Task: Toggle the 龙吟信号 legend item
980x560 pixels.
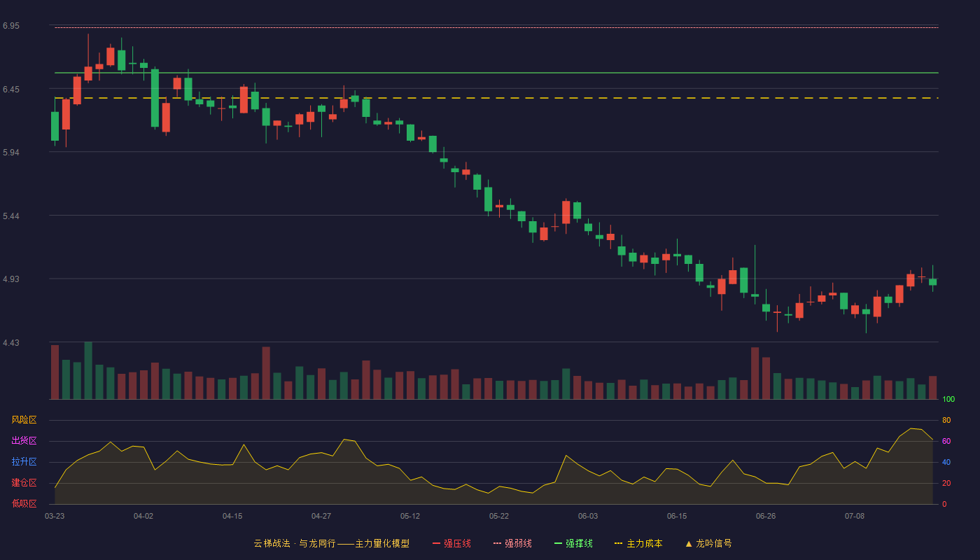Action: 708,543
